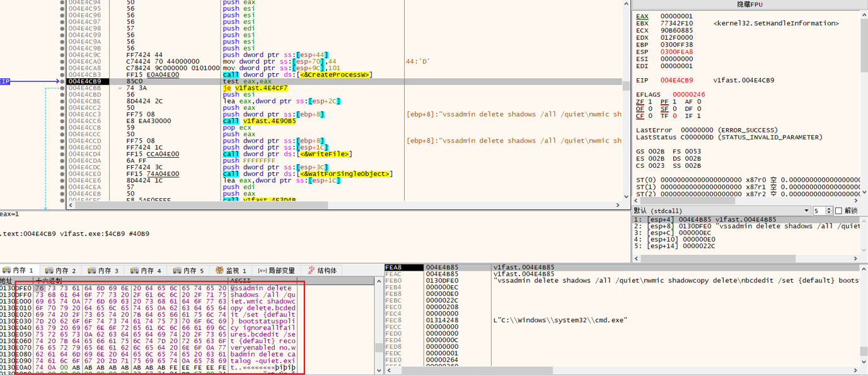868x376 pixels.
Task: Click the 局部变量 tab icon
Action: coord(262,271)
